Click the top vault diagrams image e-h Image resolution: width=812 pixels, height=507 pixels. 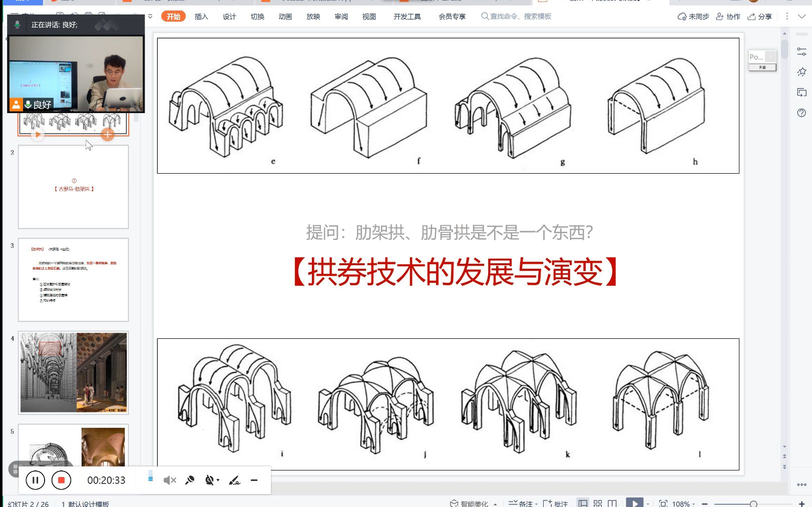(x=448, y=106)
